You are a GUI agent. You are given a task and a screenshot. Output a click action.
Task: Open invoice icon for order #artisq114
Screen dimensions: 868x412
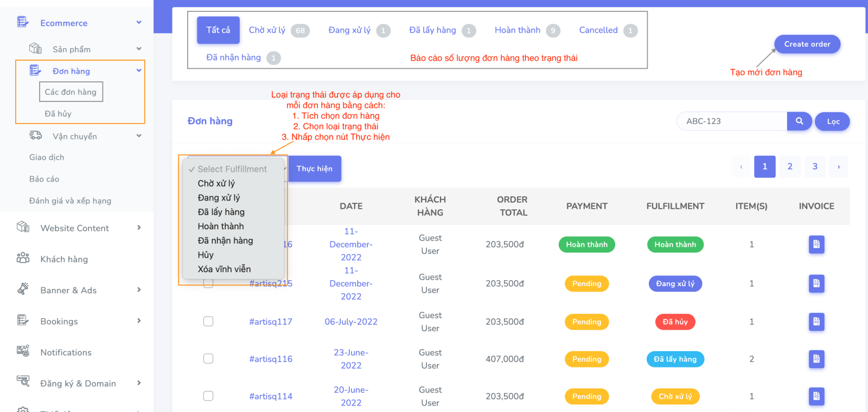[x=816, y=396]
